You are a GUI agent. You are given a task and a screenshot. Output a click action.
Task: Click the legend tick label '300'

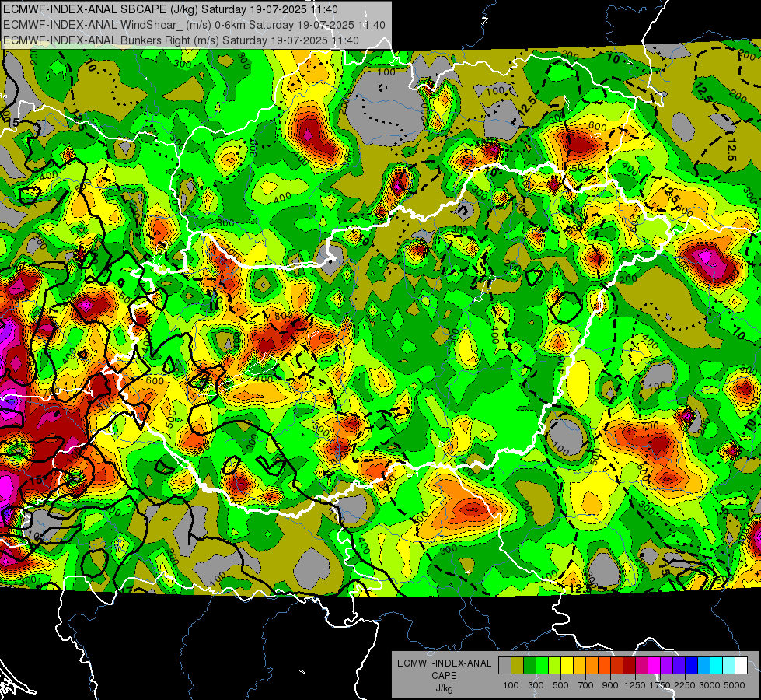[536, 685]
